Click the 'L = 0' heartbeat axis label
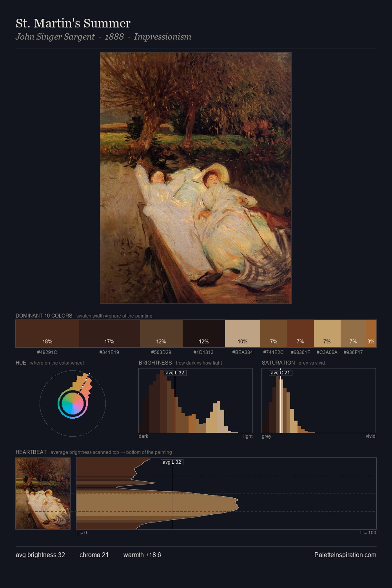The height and width of the screenshot is (588, 392). (82, 532)
